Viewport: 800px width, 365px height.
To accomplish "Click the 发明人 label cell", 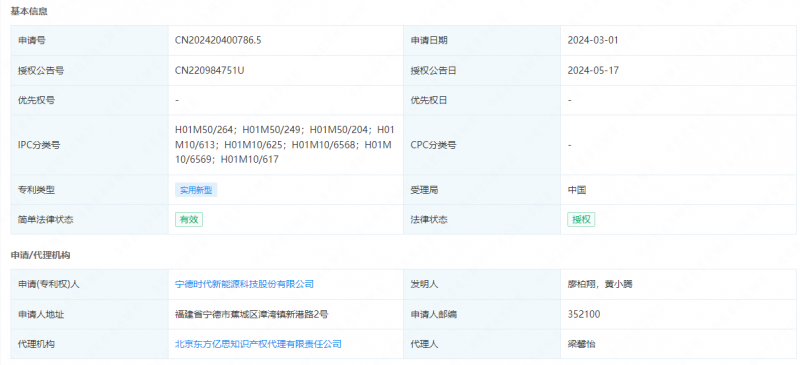I will [x=482, y=284].
